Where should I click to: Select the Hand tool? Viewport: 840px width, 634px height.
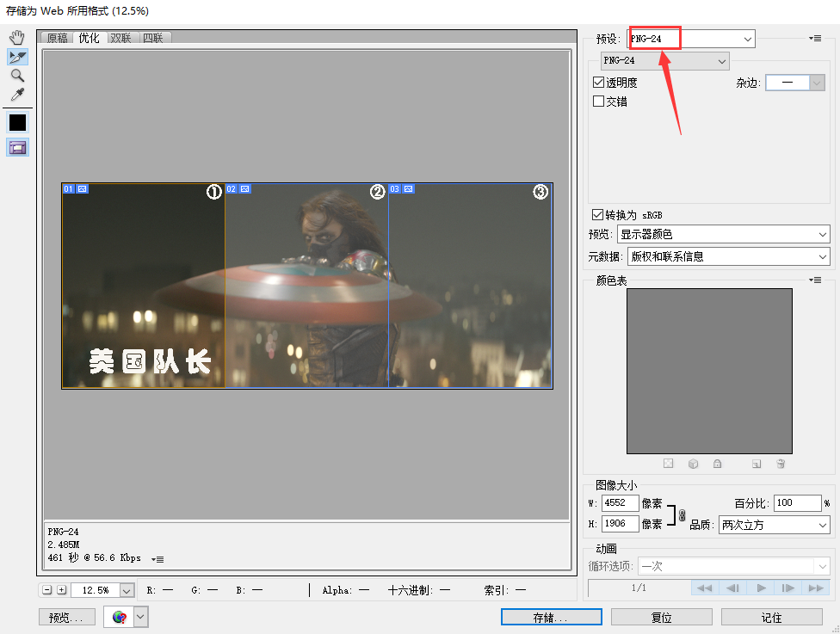[x=17, y=38]
